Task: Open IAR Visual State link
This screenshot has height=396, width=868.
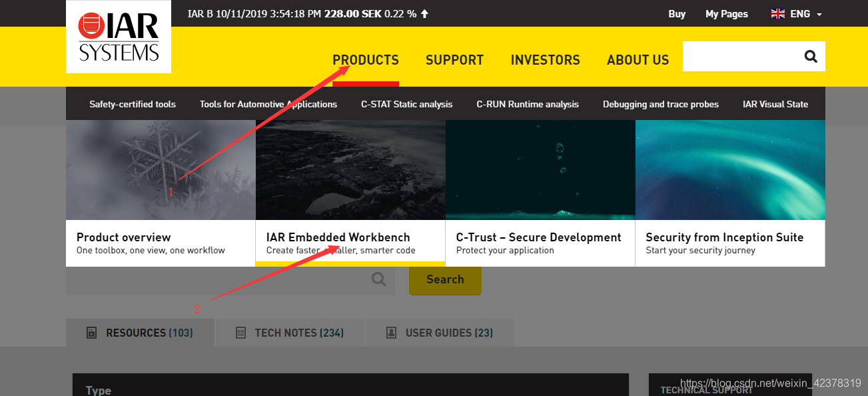Action: (775, 104)
